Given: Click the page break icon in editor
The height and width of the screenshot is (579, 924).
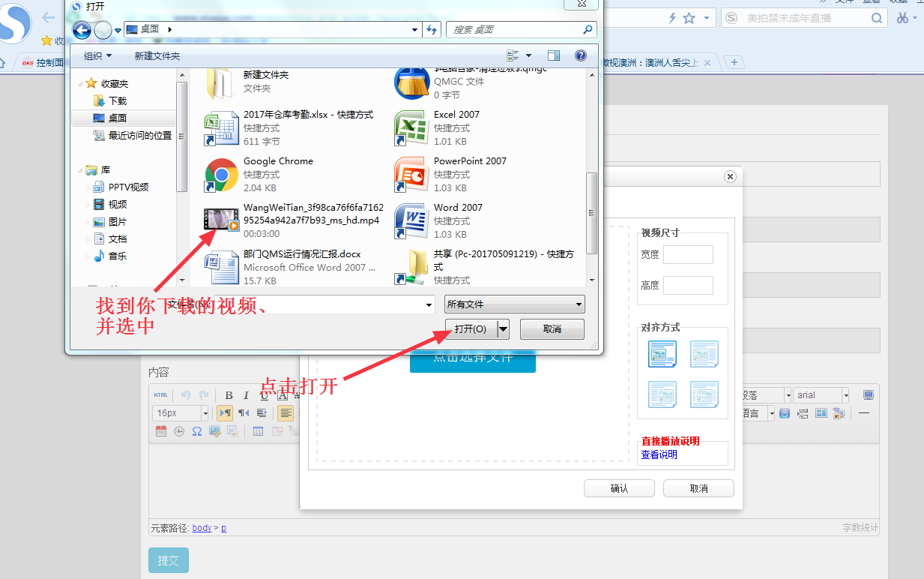Looking at the screenshot, I should point(803,413).
